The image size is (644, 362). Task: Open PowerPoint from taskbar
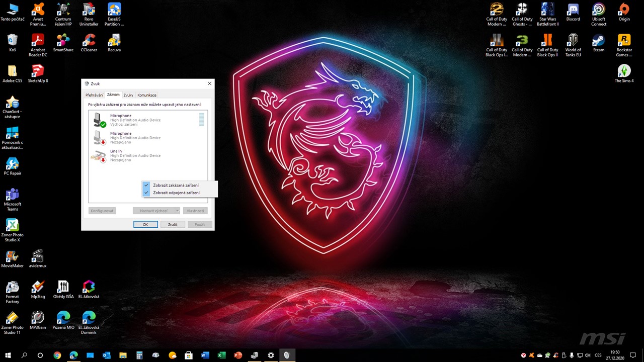(x=238, y=355)
